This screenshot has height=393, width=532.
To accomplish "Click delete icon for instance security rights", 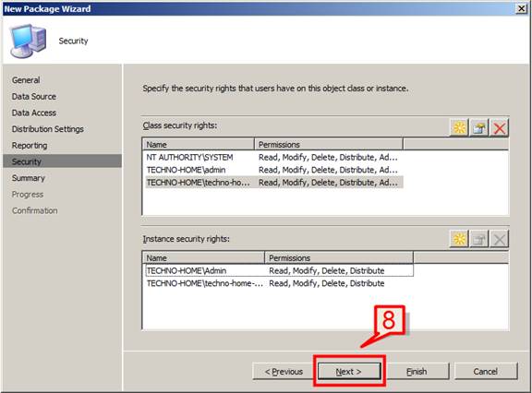I will 499,239.
